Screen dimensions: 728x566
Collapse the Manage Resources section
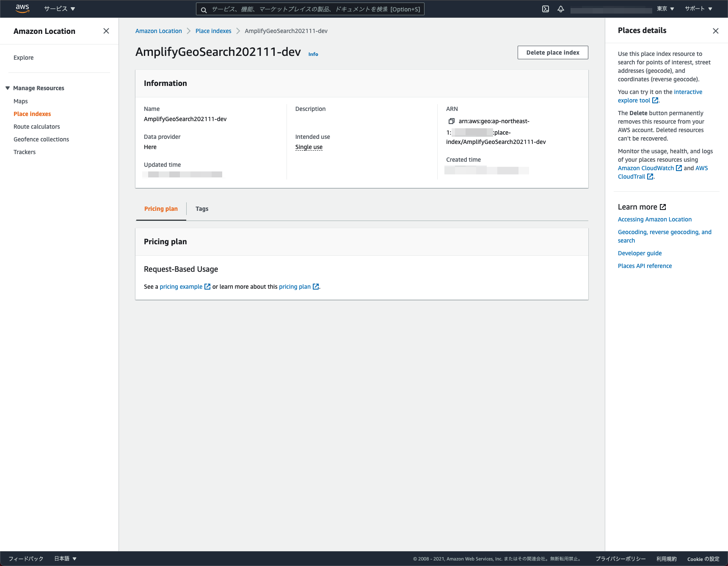point(35,88)
